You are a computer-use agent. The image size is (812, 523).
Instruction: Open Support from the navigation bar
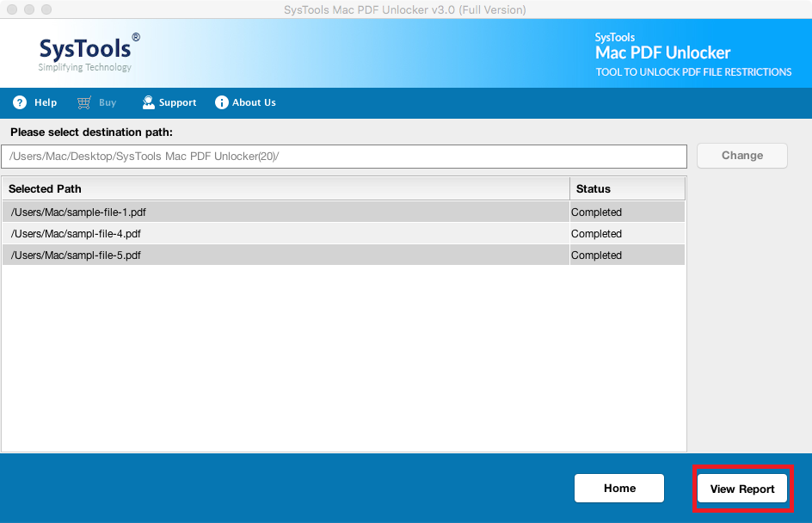[176, 102]
